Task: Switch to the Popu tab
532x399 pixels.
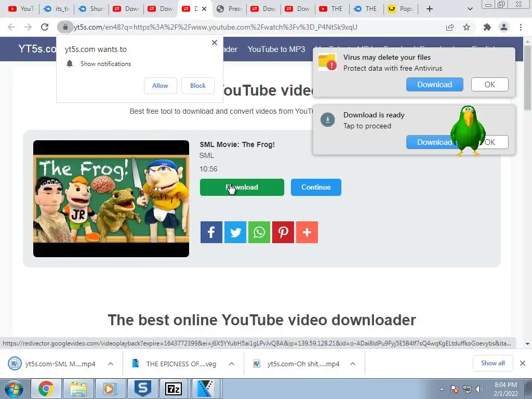Action: click(401, 9)
